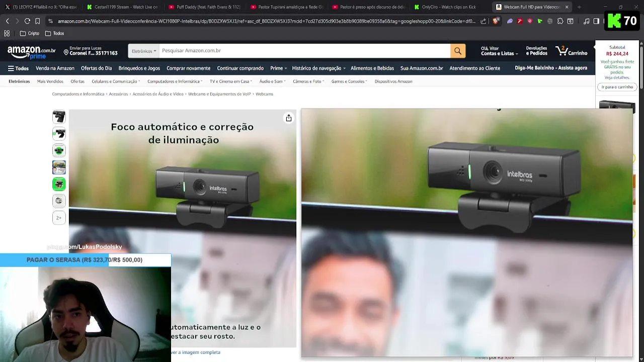644x362 pixels.
Task: Switch to Cestari1199 Stream Kick tab
Action: click(x=122, y=7)
